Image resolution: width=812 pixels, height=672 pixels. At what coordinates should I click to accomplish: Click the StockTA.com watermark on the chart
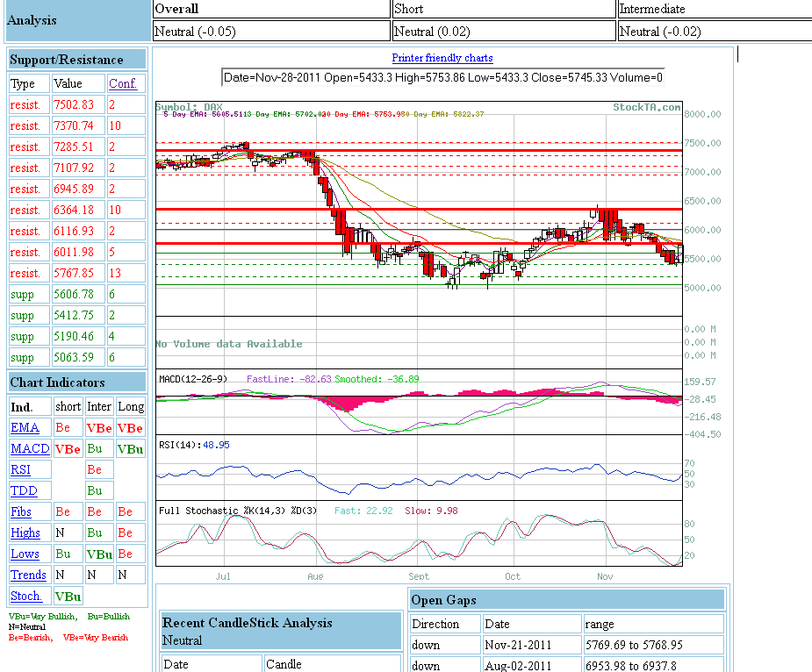(x=646, y=107)
